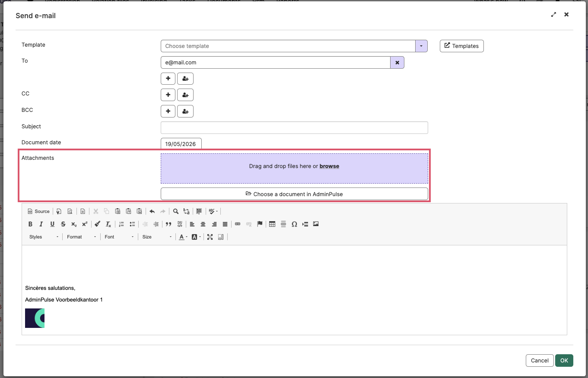Add a To contact with person icon

point(185,79)
